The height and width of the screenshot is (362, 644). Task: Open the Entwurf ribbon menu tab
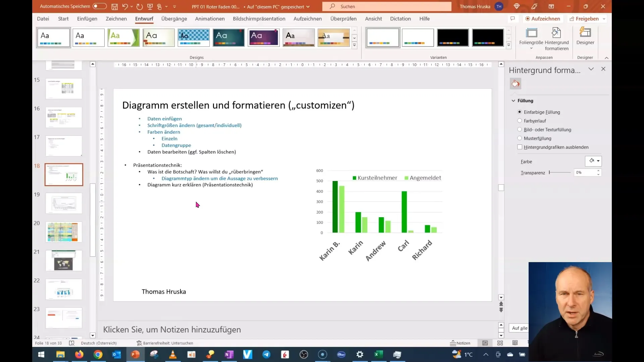click(x=144, y=18)
